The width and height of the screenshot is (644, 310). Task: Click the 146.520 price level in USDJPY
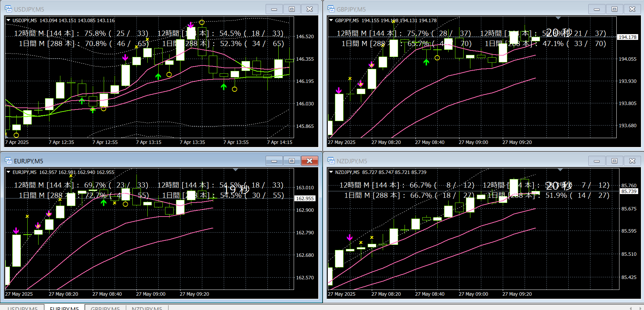click(305, 36)
